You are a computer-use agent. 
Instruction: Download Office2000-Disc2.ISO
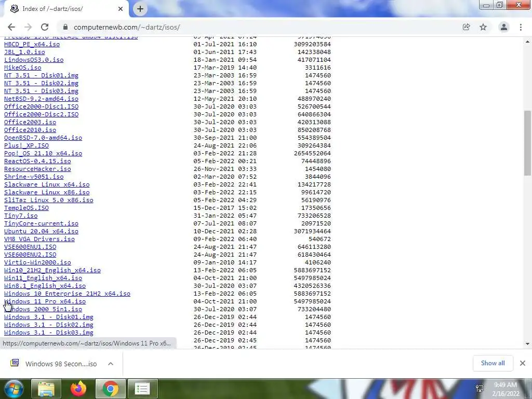[41, 114]
